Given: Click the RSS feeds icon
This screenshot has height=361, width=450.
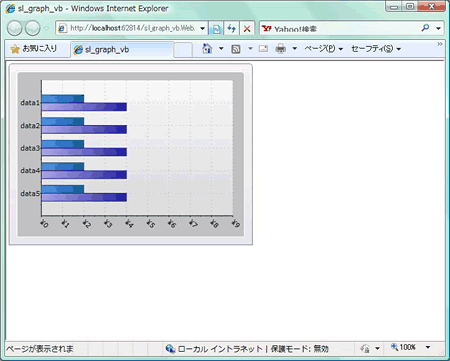Looking at the screenshot, I should pyautogui.click(x=236, y=49).
